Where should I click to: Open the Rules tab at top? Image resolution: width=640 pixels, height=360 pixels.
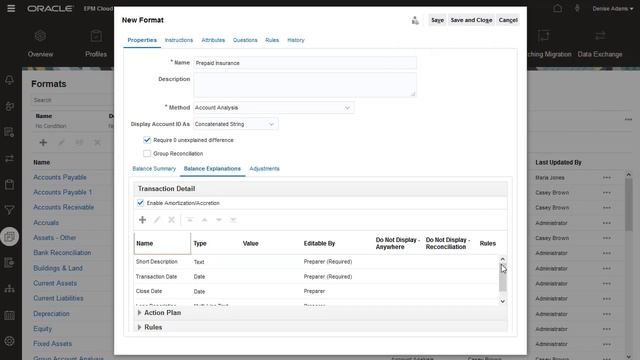(272, 40)
